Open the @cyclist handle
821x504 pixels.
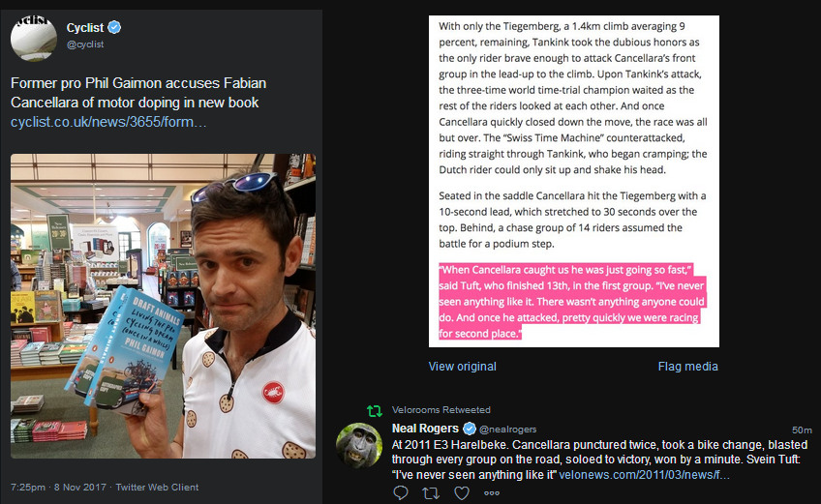(x=87, y=44)
